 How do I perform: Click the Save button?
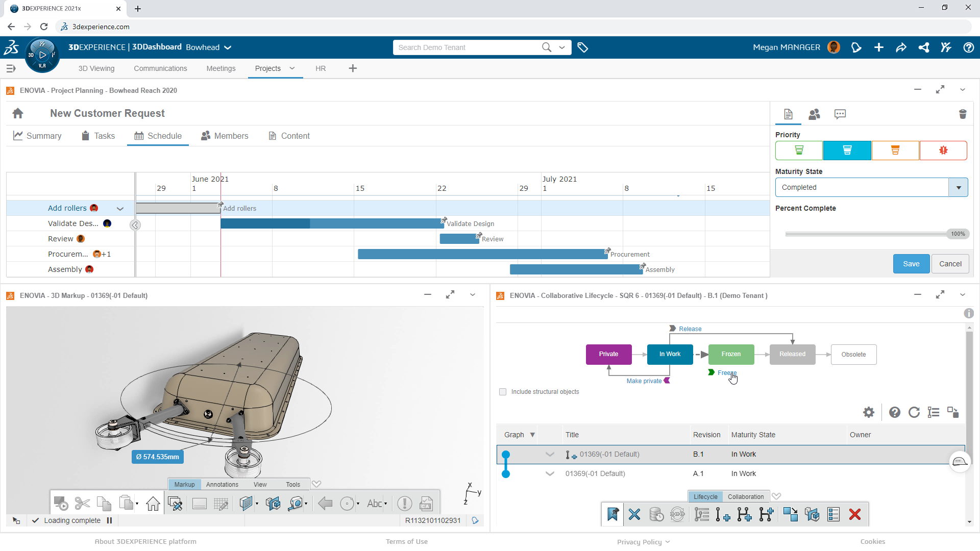click(x=911, y=264)
